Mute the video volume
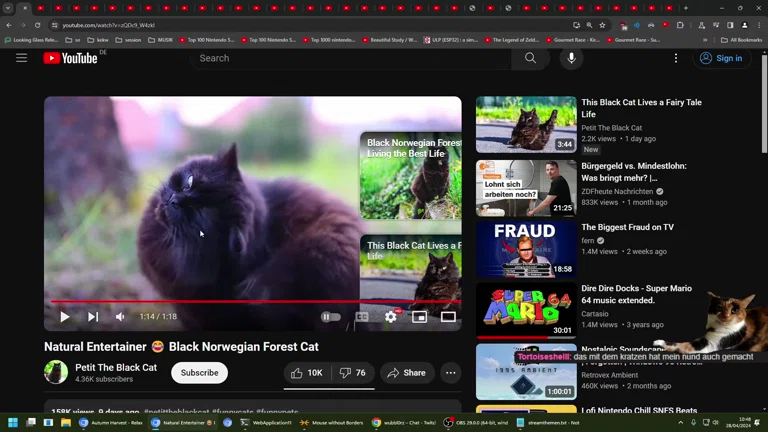768x432 pixels. (x=120, y=317)
